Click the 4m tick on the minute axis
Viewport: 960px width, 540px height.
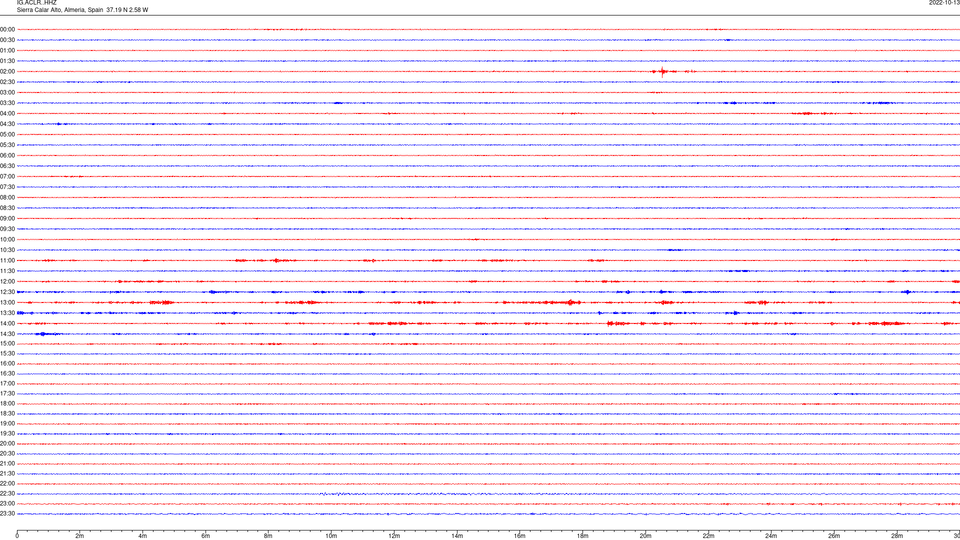tap(143, 536)
